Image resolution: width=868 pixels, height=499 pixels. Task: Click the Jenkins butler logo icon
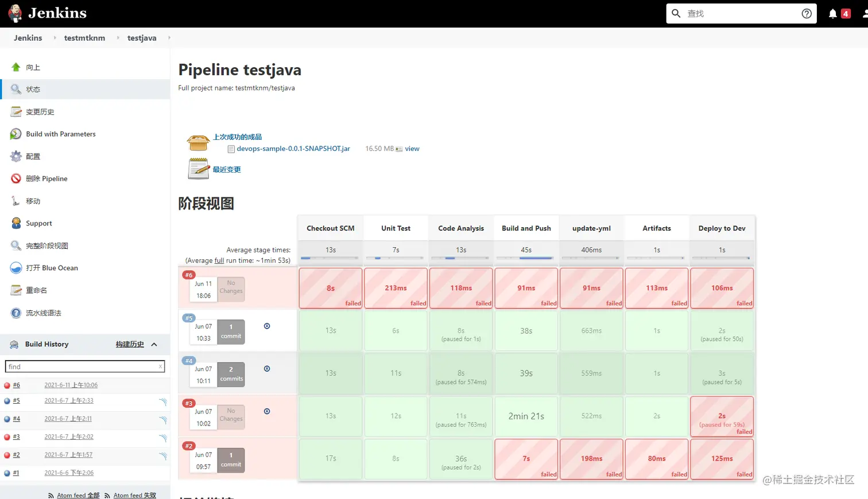[15, 13]
